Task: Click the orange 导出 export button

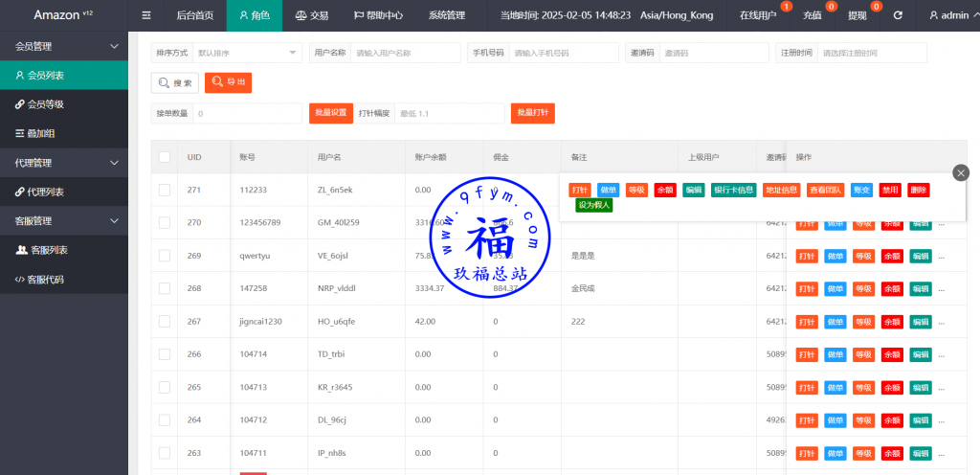Action: [x=228, y=83]
